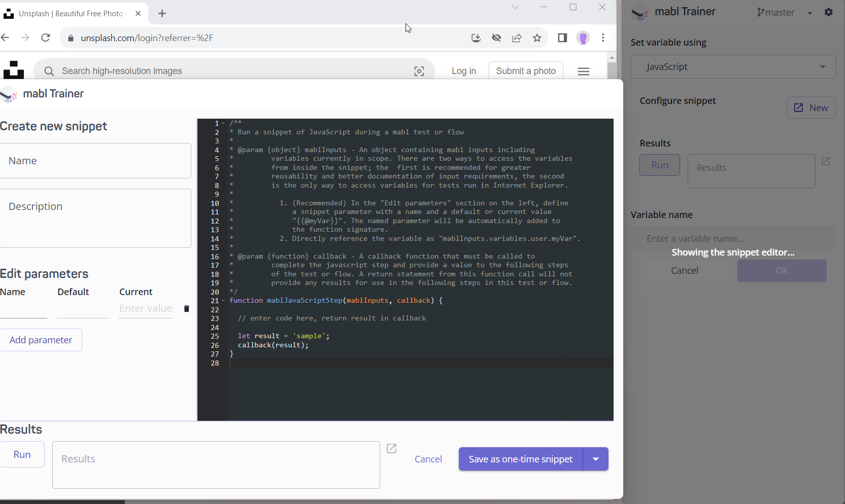
Task: Open the browser three-dot menu
Action: (603, 38)
